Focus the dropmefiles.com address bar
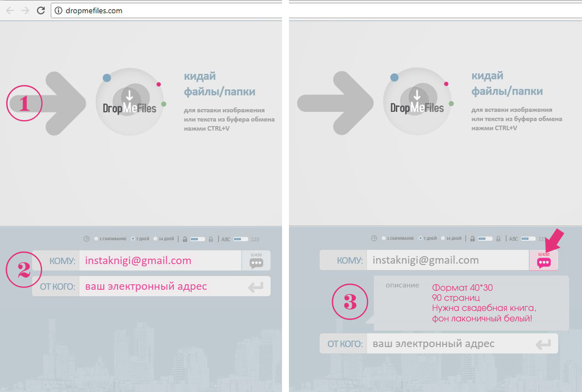582x392 pixels. click(x=166, y=11)
